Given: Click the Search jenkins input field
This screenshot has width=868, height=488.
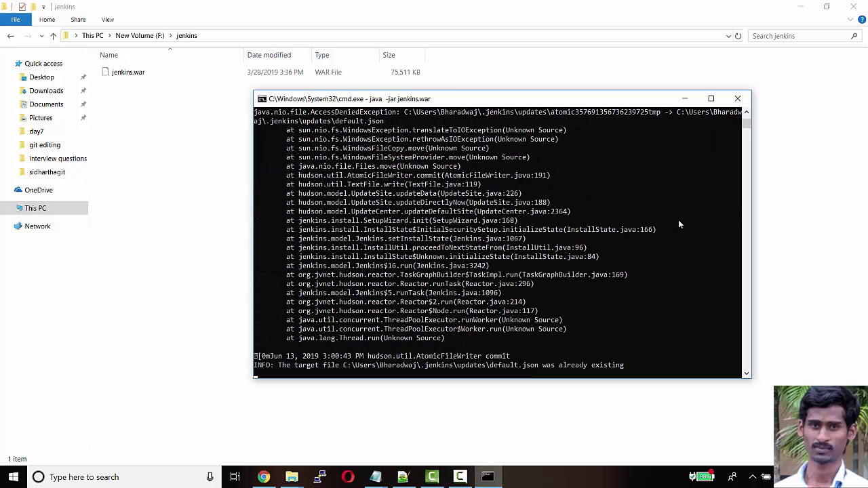Looking at the screenshot, I should coord(799,36).
